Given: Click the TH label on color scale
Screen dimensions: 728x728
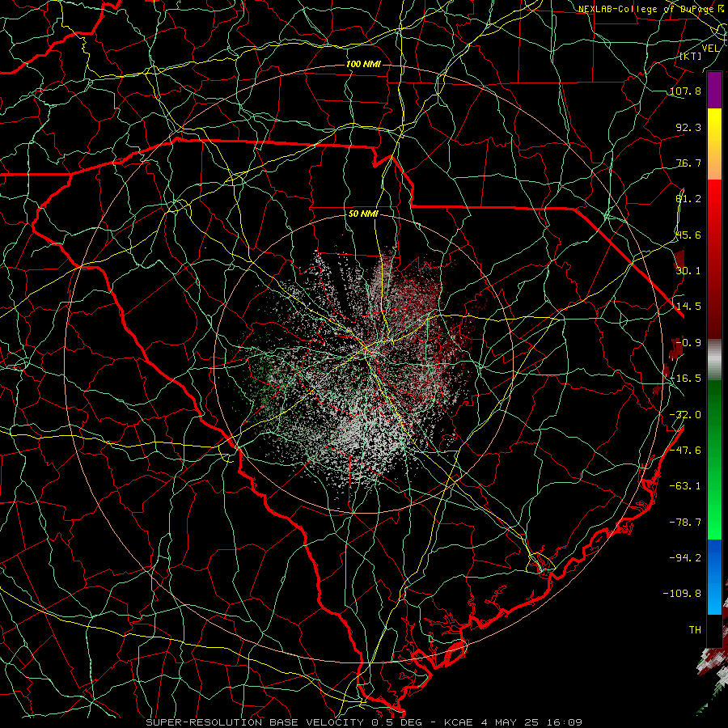Looking at the screenshot, I should [695, 629].
